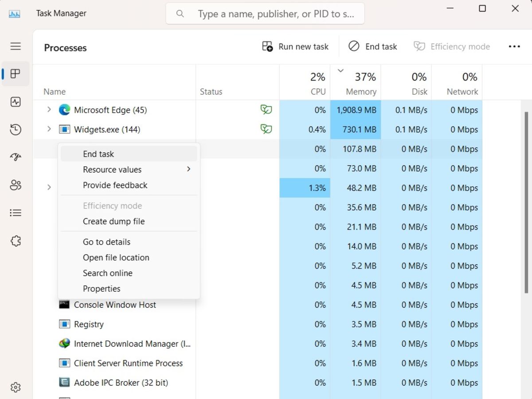Image resolution: width=532 pixels, height=399 pixels.
Task: Select the Processes sidebar icon
Action: tap(16, 74)
